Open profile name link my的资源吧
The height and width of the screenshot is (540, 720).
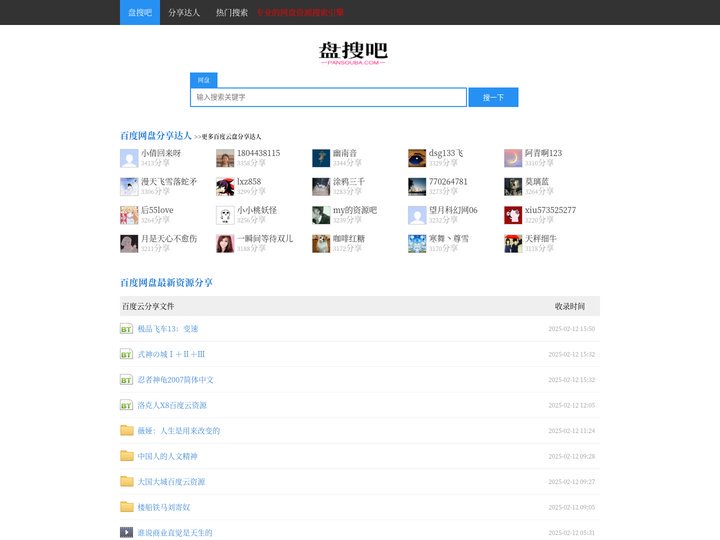pyautogui.click(x=355, y=210)
